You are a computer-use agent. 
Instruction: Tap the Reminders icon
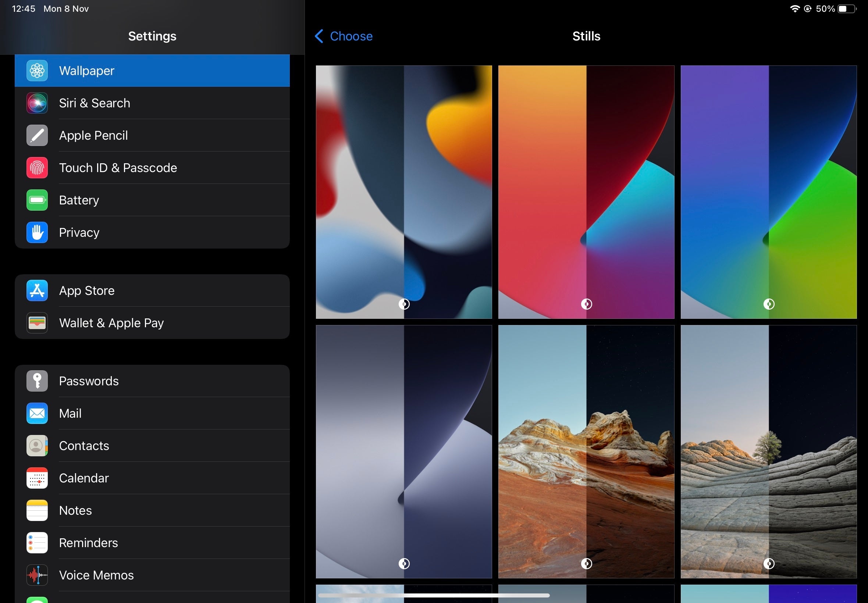coord(37,542)
